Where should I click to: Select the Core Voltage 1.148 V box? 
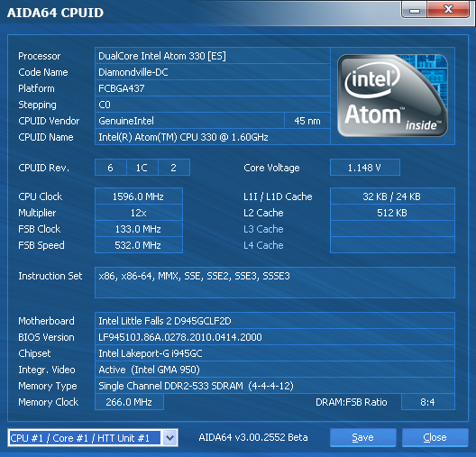tap(365, 168)
